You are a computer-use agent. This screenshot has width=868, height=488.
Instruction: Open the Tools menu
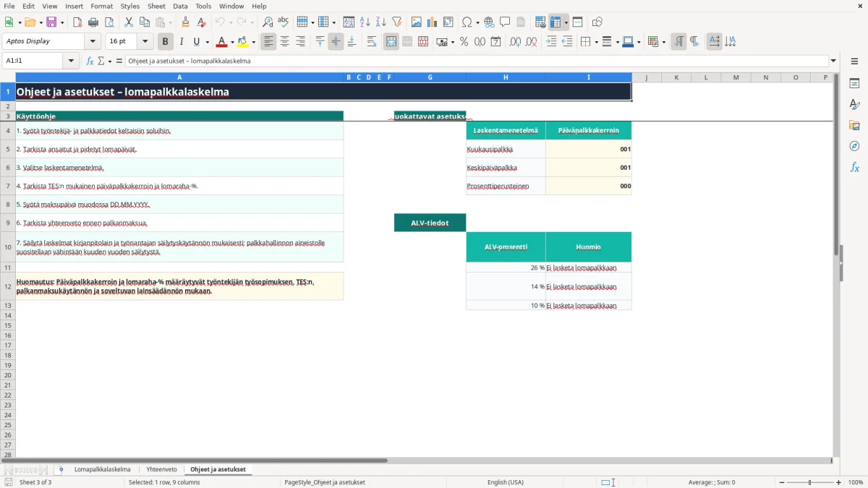[203, 6]
